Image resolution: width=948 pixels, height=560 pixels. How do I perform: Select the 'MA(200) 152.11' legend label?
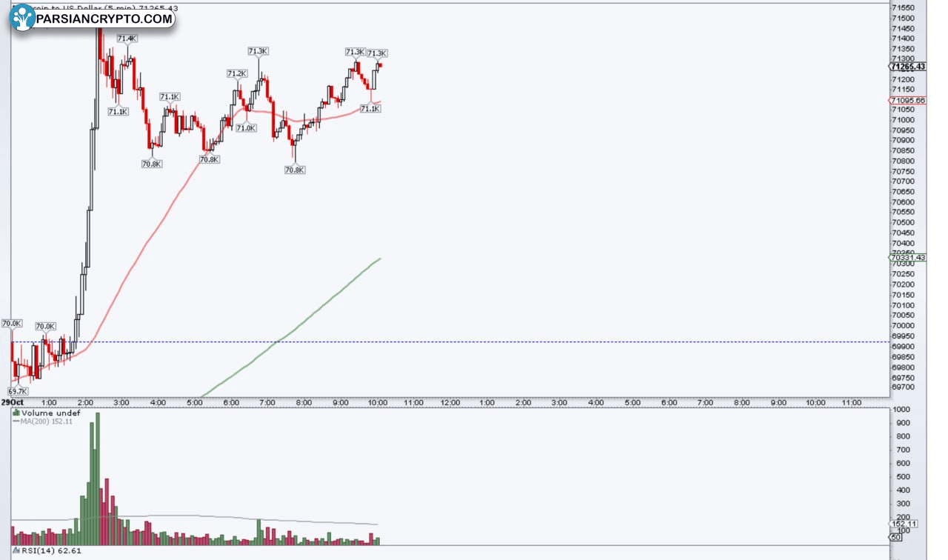click(x=47, y=421)
